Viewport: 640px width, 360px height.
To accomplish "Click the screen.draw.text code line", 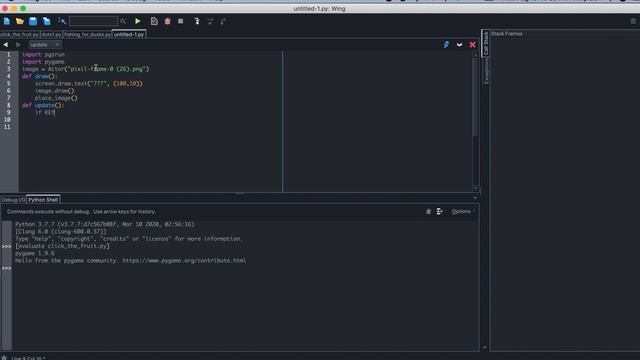I will click(x=89, y=84).
